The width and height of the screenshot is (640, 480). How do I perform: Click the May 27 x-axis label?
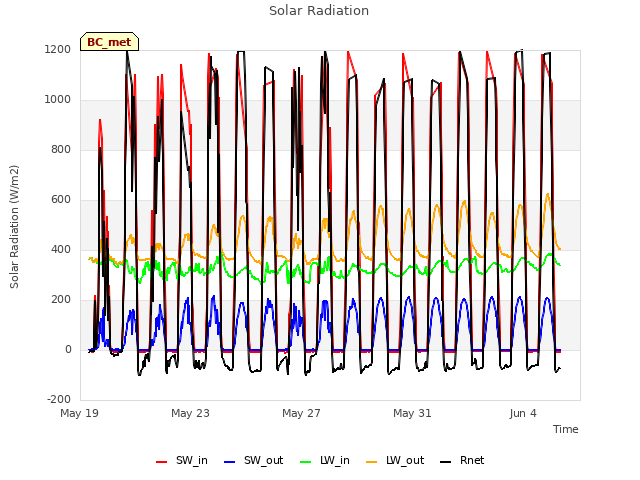[301, 413]
